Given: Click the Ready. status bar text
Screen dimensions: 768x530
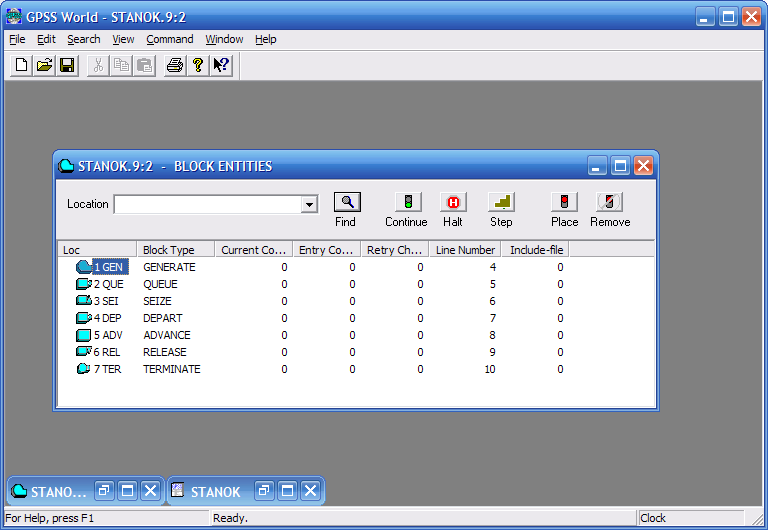Looking at the screenshot, I should tap(230, 518).
